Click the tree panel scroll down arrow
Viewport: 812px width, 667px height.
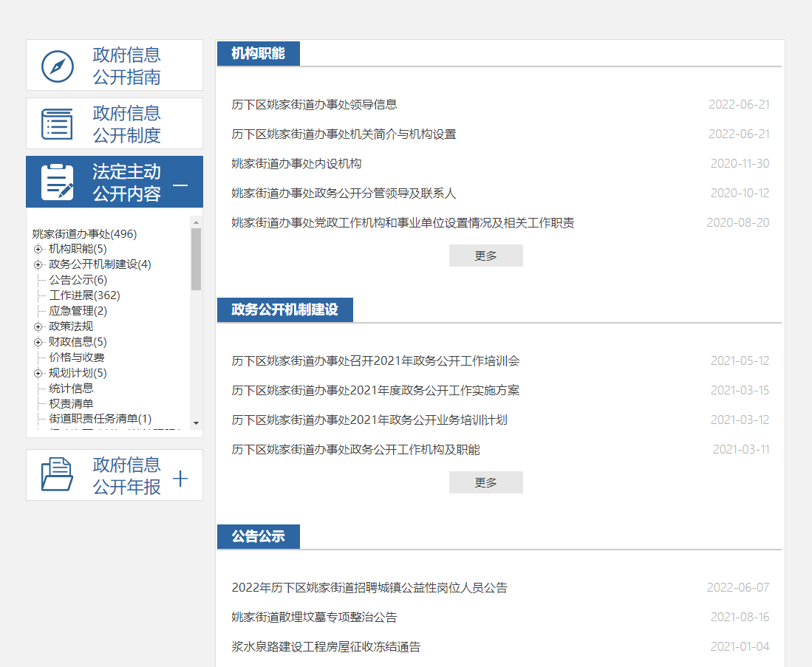(196, 423)
